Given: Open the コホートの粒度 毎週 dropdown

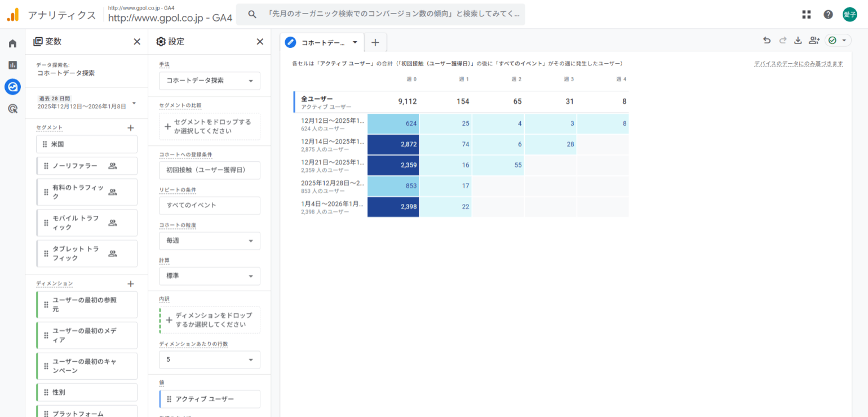Looking at the screenshot, I should pos(210,241).
